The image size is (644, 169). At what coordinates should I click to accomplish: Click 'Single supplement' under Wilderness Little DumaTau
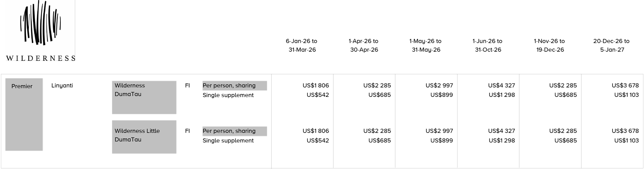[228, 141]
